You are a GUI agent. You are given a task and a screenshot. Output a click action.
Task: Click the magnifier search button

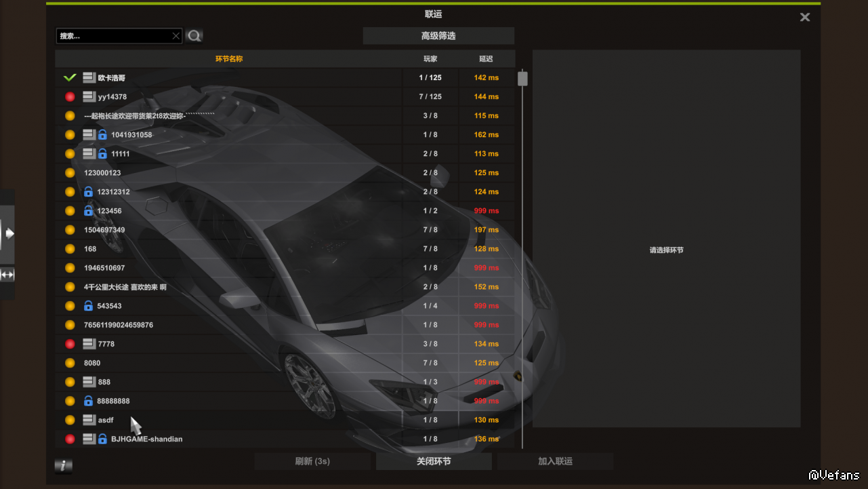point(194,36)
